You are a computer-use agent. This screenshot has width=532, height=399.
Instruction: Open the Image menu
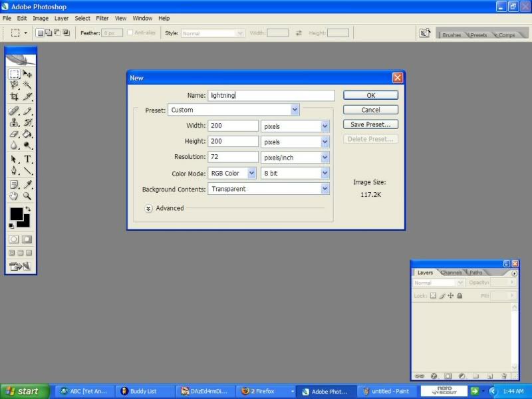pos(41,19)
